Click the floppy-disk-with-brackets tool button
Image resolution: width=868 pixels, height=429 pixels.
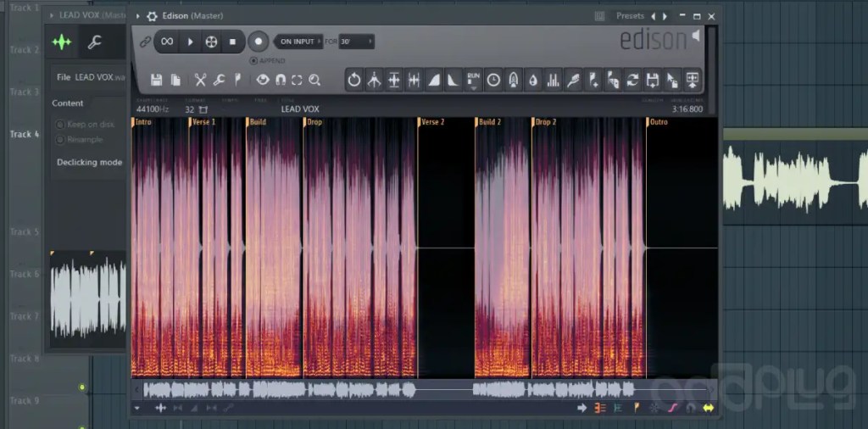point(653,81)
